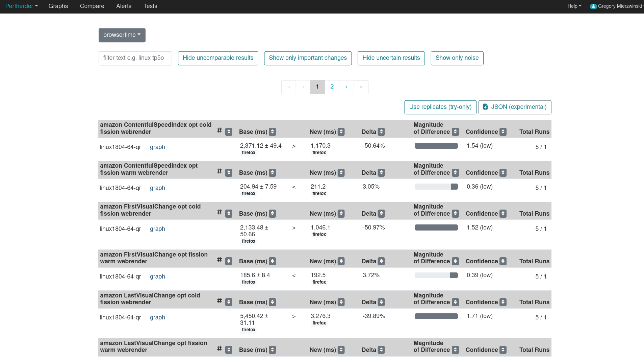Sort by Base (ms) in ContentfulSpeedIndex cold table
The image size is (644, 361).
[x=273, y=132]
